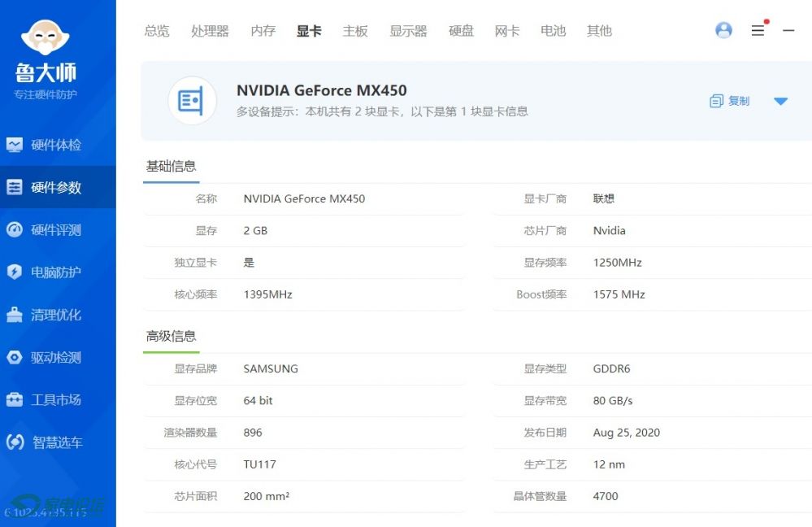The image size is (812, 527).
Task: Click the graphics card device icon
Action: click(192, 101)
